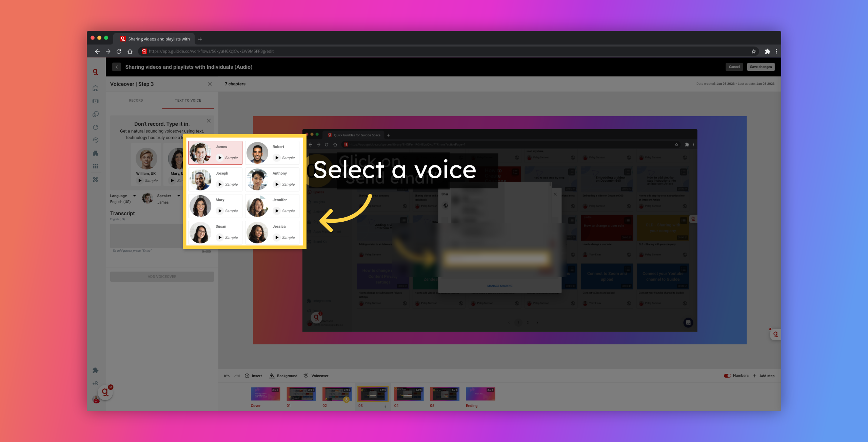Click the Background icon in toolbar
The width and height of the screenshot is (868, 442).
272,376
